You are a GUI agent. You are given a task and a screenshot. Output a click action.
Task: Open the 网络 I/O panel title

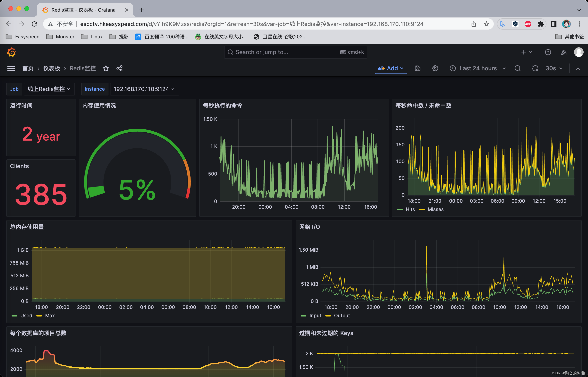[x=309, y=227]
